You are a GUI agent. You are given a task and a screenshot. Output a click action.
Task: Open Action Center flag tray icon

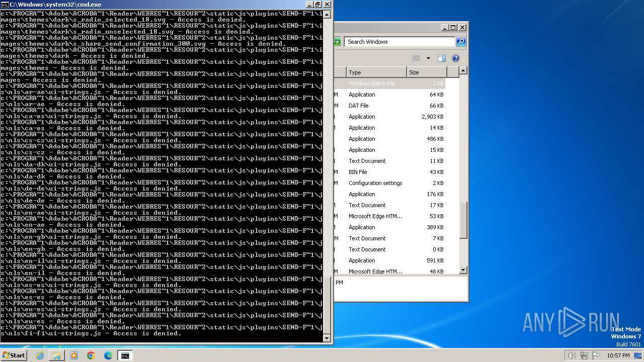click(596, 355)
